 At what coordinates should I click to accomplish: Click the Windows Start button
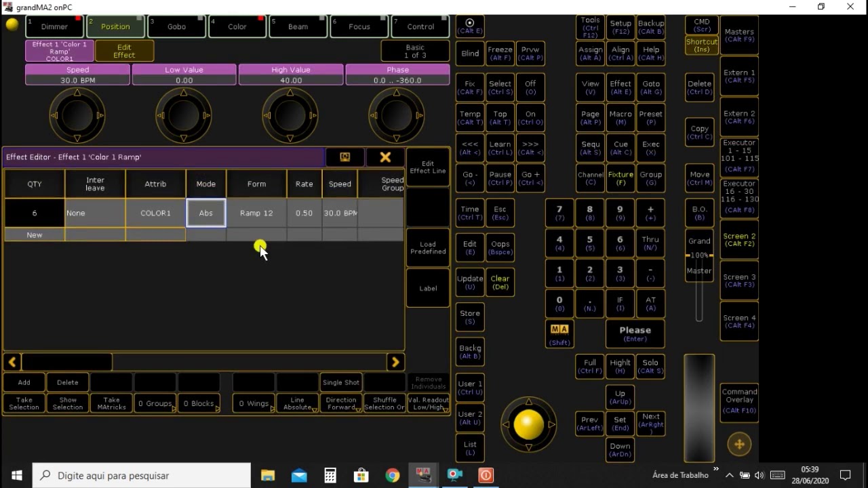click(x=16, y=475)
